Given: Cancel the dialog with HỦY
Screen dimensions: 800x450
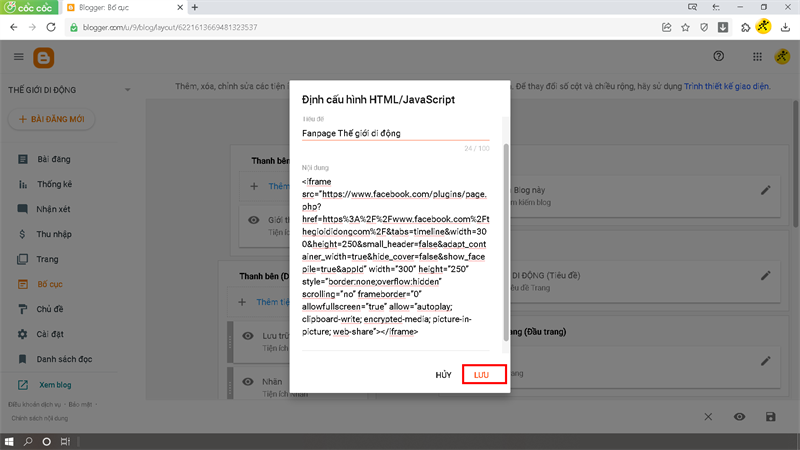Looking at the screenshot, I should [443, 375].
